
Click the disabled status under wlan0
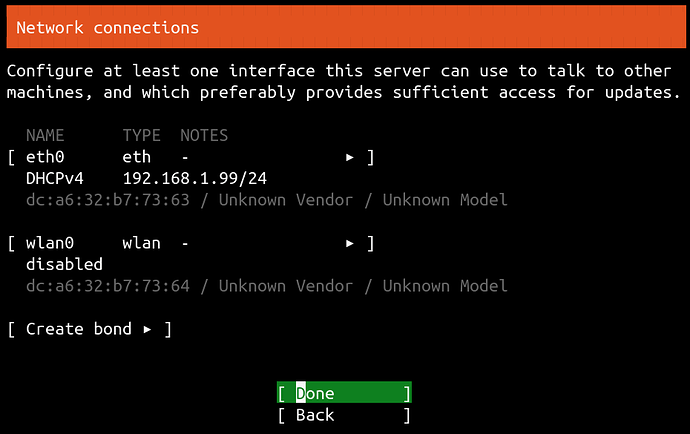click(64, 265)
